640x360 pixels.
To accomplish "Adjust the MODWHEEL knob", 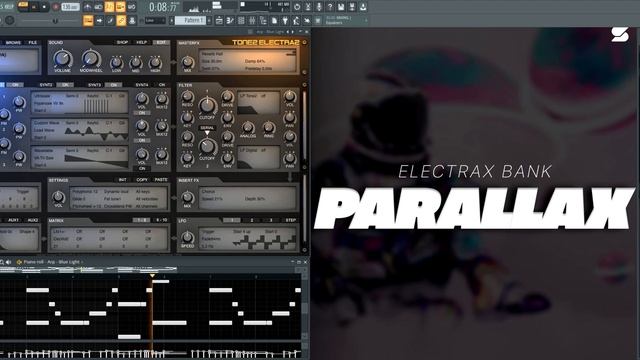I will pos(91,59).
